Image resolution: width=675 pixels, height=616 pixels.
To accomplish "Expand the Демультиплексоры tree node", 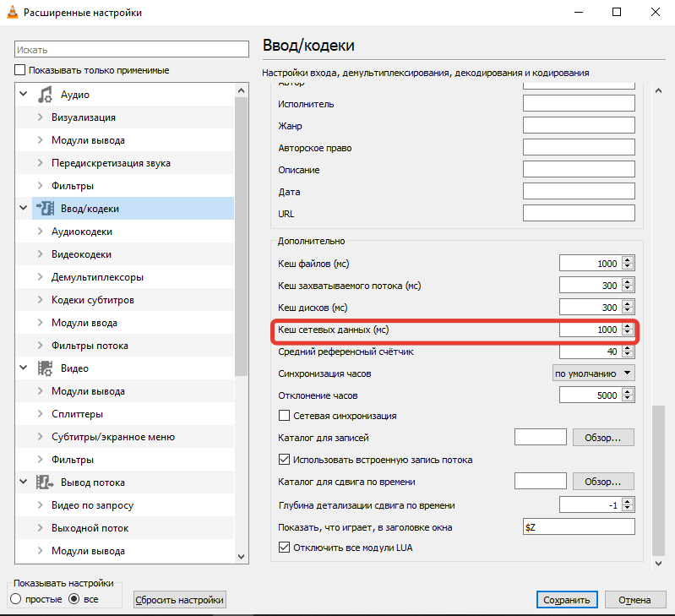I will (x=40, y=277).
